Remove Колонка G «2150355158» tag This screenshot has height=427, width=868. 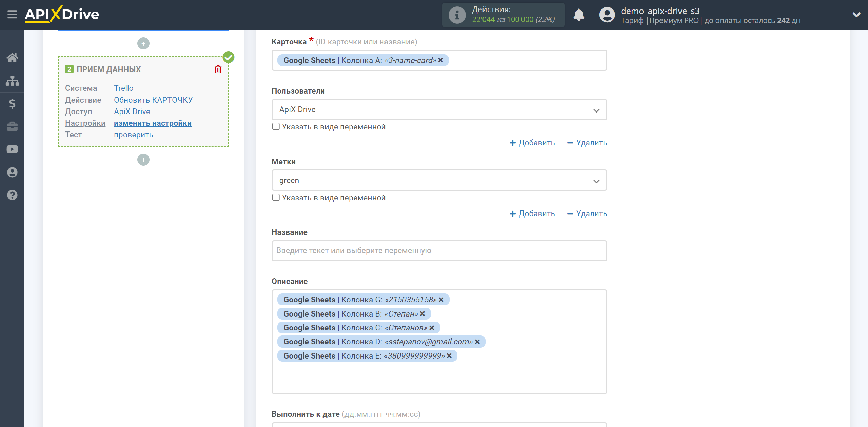[x=441, y=300]
